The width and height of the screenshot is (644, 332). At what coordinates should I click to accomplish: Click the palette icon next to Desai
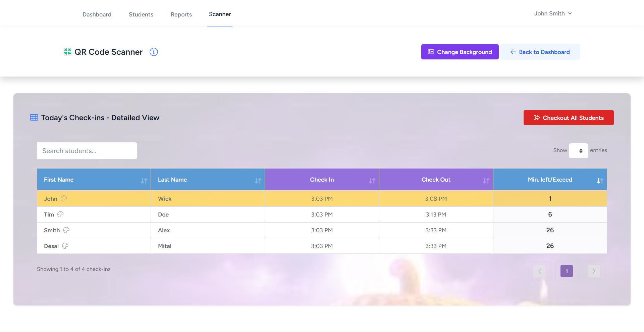65,246
